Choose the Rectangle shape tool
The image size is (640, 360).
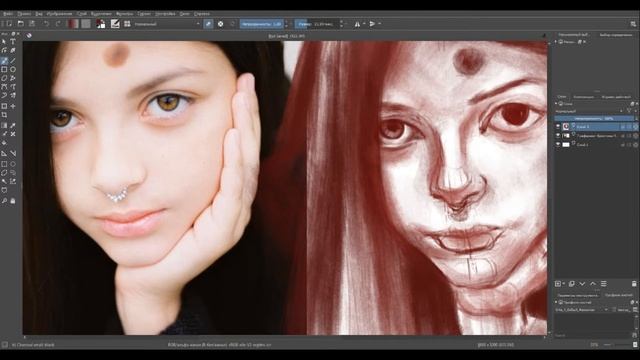4,69
